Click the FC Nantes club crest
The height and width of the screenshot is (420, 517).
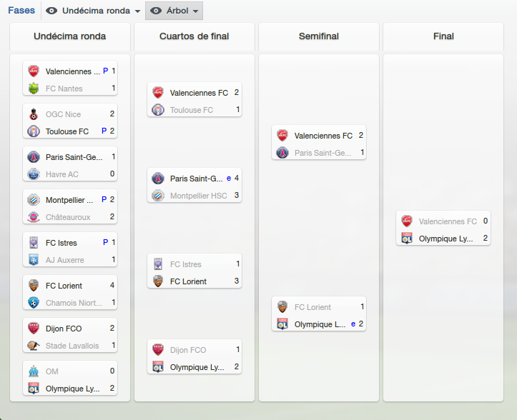pos(34,89)
